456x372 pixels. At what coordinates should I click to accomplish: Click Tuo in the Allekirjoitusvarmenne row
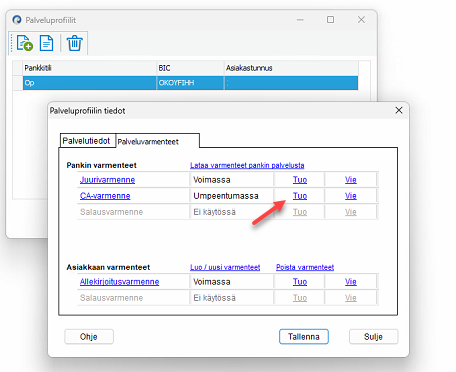(x=300, y=282)
